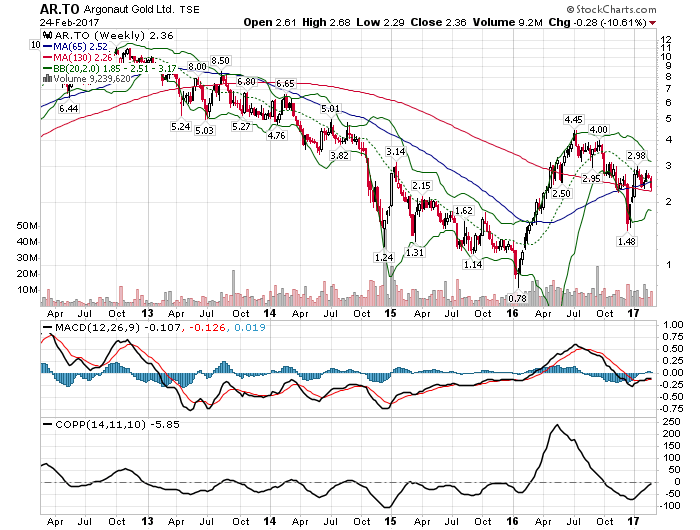Image resolution: width=700 pixels, height=530 pixels.
Task: Click the 14 year label on price chart axis
Action: pyautogui.click(x=269, y=313)
